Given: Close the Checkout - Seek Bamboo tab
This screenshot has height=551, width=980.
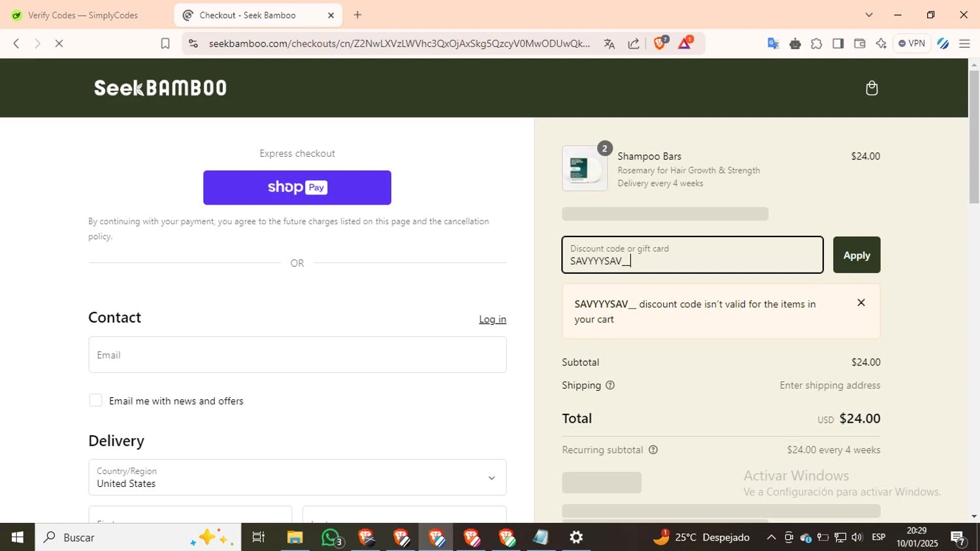Looking at the screenshot, I should (331, 15).
